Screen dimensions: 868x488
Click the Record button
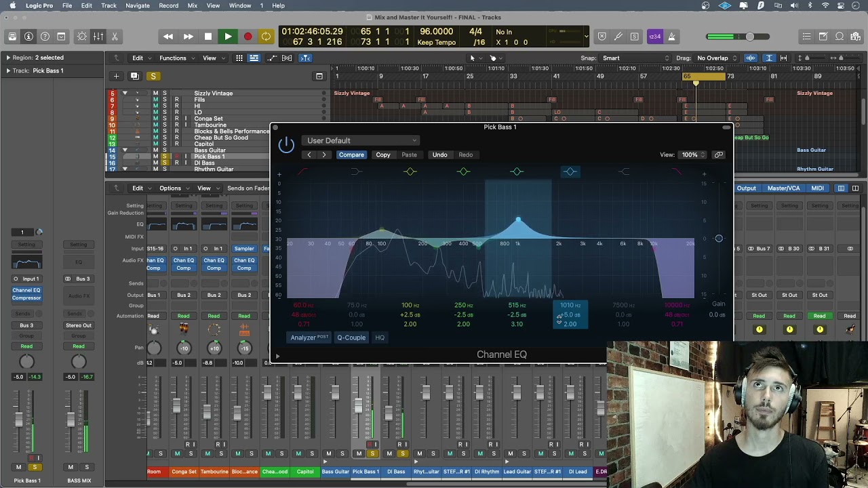click(248, 37)
